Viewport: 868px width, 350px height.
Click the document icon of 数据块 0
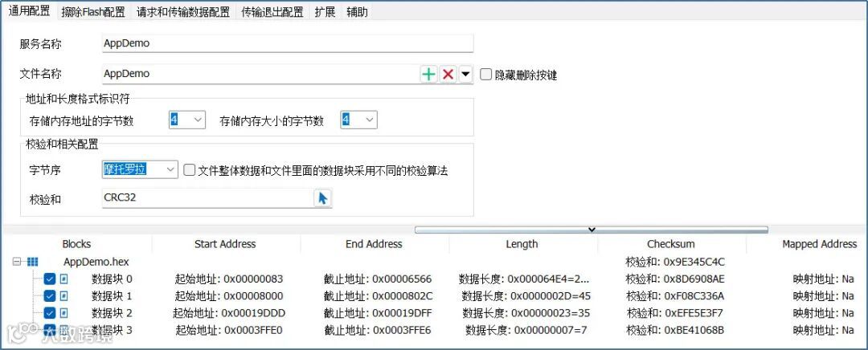pos(64,279)
